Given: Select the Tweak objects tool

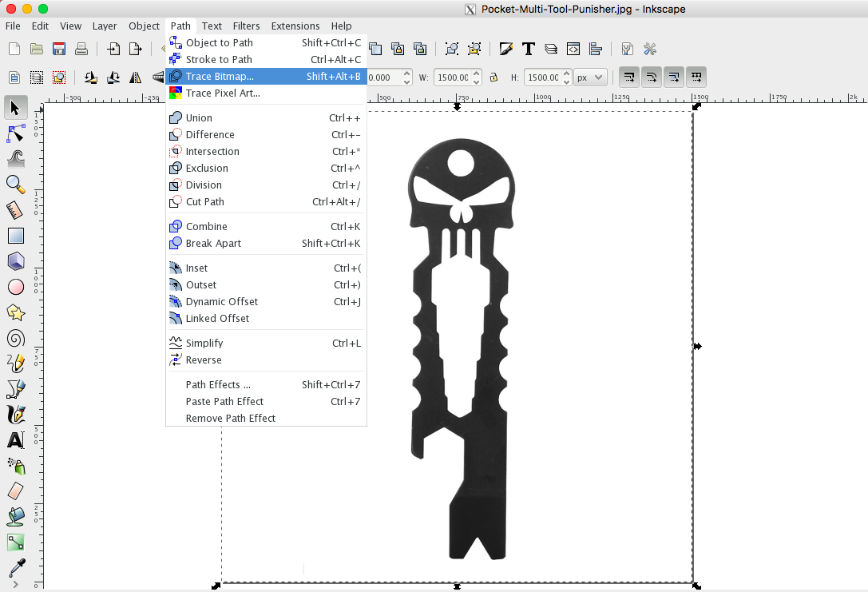Looking at the screenshot, I should click(15, 159).
